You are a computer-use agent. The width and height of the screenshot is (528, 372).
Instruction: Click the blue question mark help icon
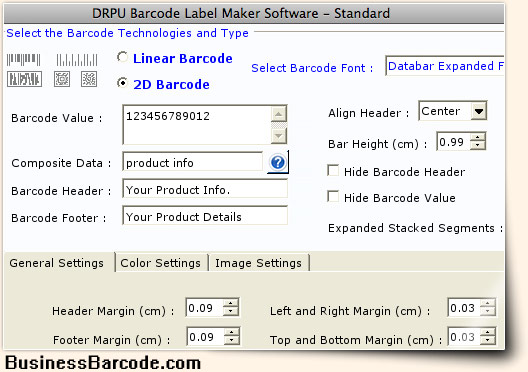point(278,163)
